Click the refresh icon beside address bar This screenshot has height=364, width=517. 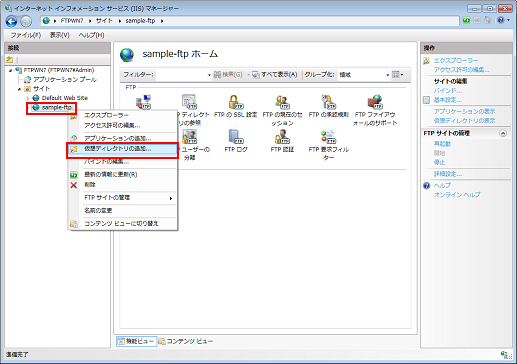(x=466, y=21)
